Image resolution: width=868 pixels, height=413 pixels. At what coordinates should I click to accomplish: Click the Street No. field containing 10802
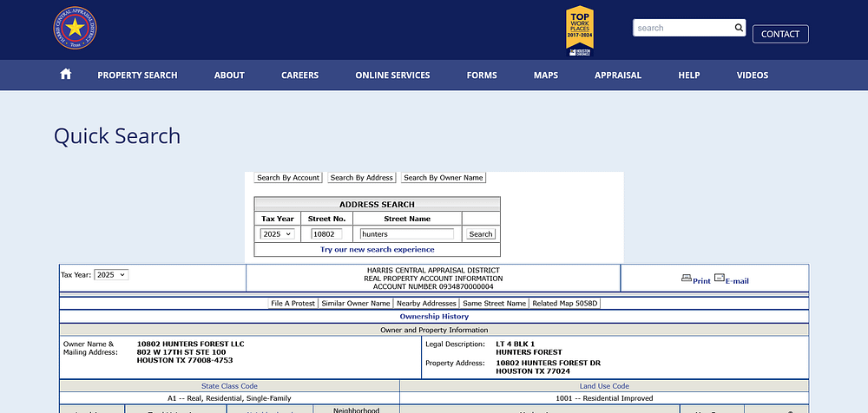326,234
